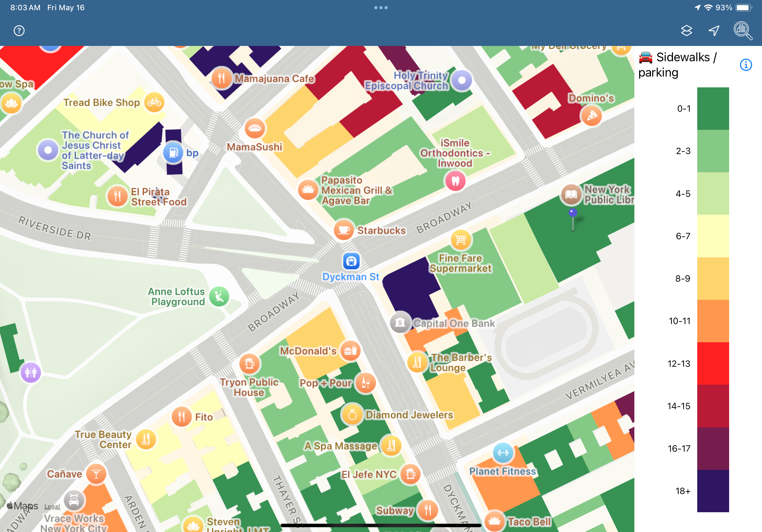This screenshot has width=762, height=532.
Task: Select the dark green 0-1 legend swatch
Action: click(x=713, y=108)
